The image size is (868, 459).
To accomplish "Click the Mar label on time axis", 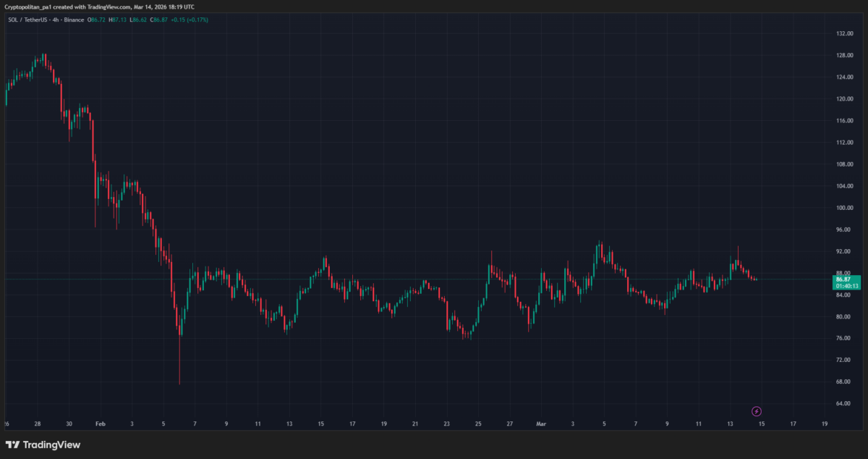I will (x=540, y=424).
